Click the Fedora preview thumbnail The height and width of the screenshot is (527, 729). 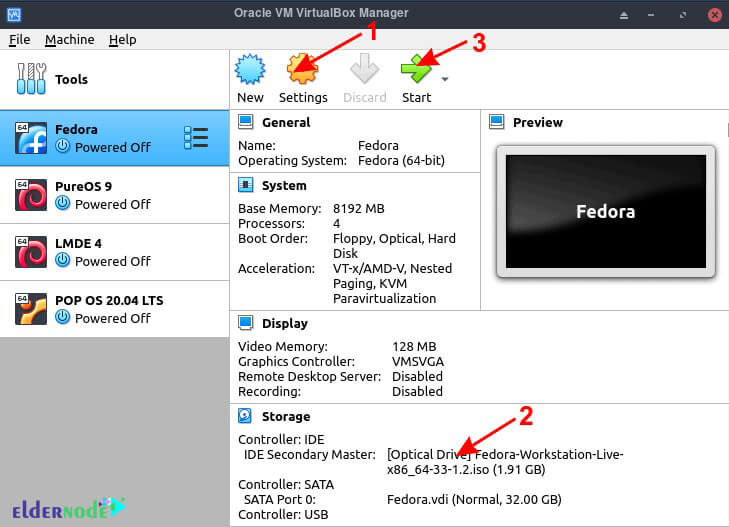click(606, 211)
